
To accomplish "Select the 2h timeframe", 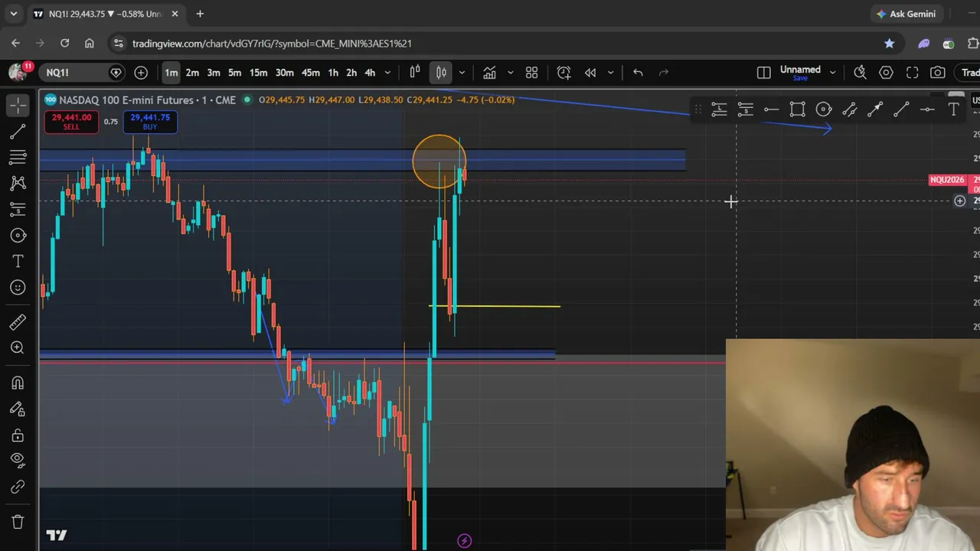I will point(351,73).
